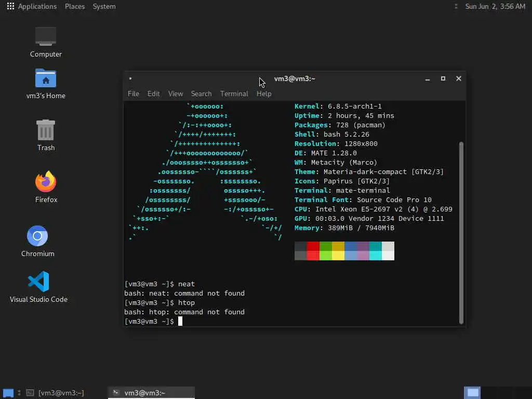
Task: Open the Applications menu
Action: click(37, 6)
